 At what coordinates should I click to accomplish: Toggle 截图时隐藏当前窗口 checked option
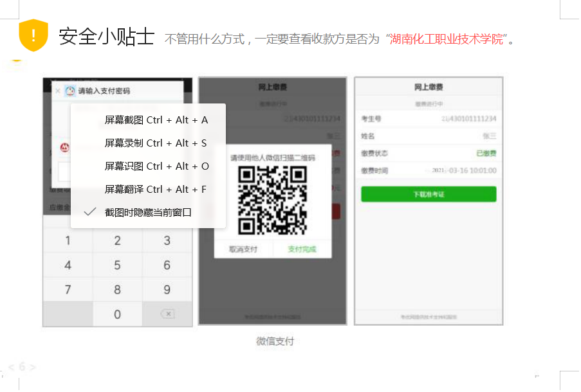148,212
